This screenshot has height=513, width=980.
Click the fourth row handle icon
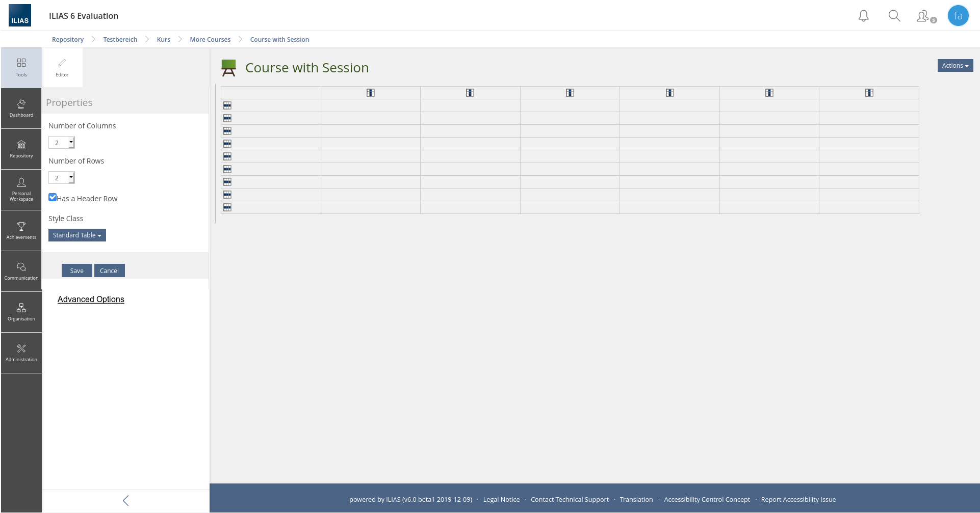227,144
